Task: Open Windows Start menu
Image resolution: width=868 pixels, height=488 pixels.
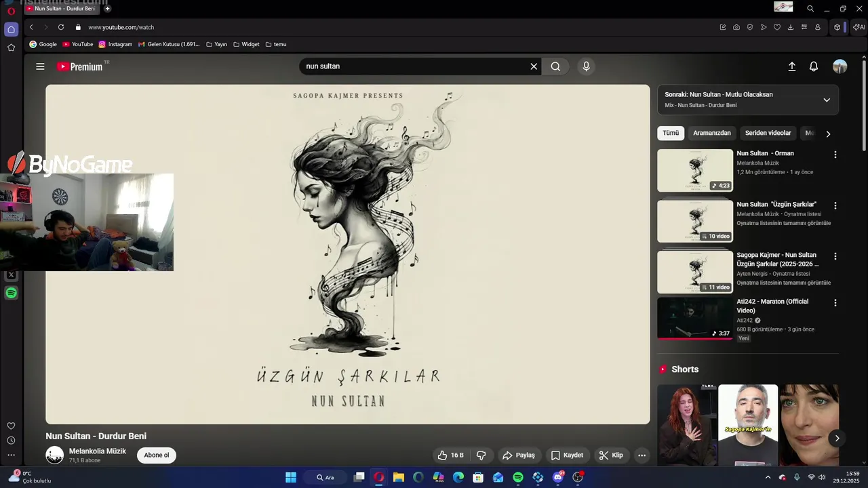Action: pyautogui.click(x=291, y=477)
